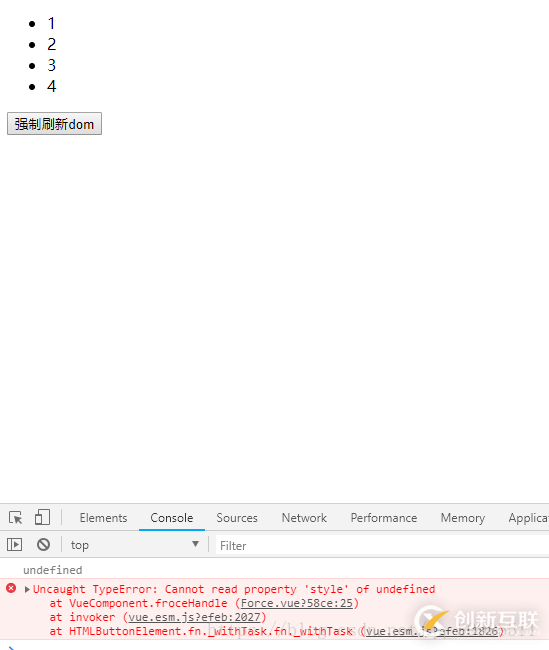This screenshot has height=650, width=549.
Task: Select the Console tab
Action: [x=172, y=518]
